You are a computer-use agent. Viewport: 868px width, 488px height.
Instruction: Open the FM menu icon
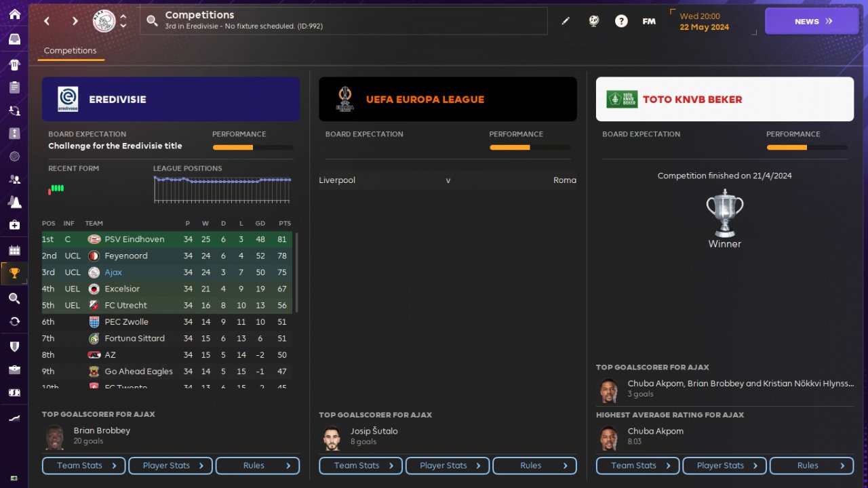click(649, 21)
